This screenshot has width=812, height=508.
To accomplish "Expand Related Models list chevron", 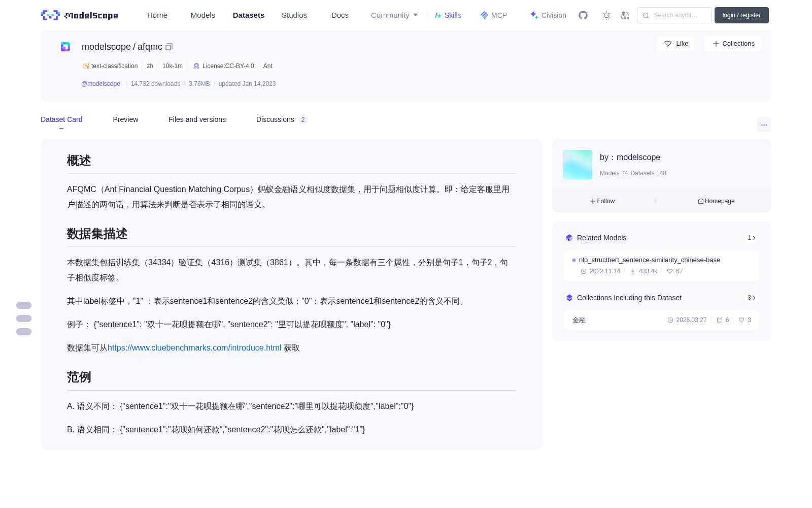I will coord(752,238).
